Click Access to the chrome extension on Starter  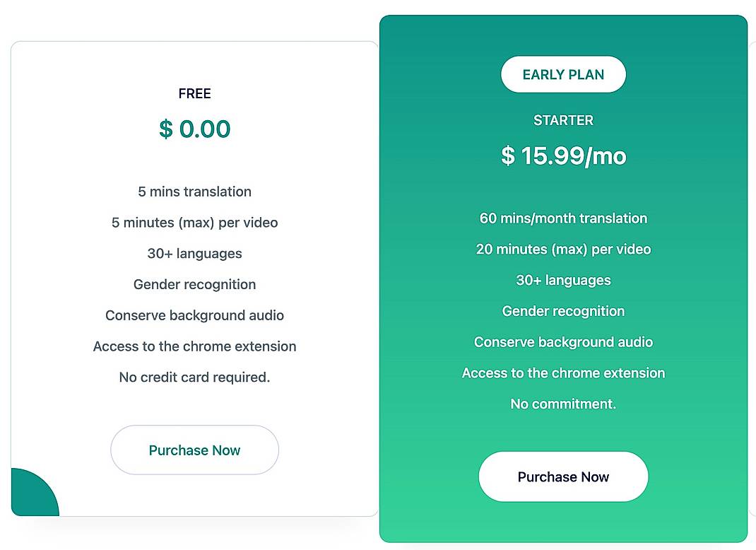pos(563,373)
